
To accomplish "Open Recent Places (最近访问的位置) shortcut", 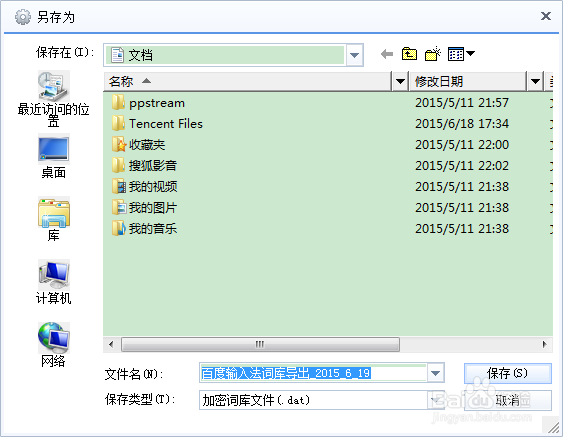I will point(53,99).
